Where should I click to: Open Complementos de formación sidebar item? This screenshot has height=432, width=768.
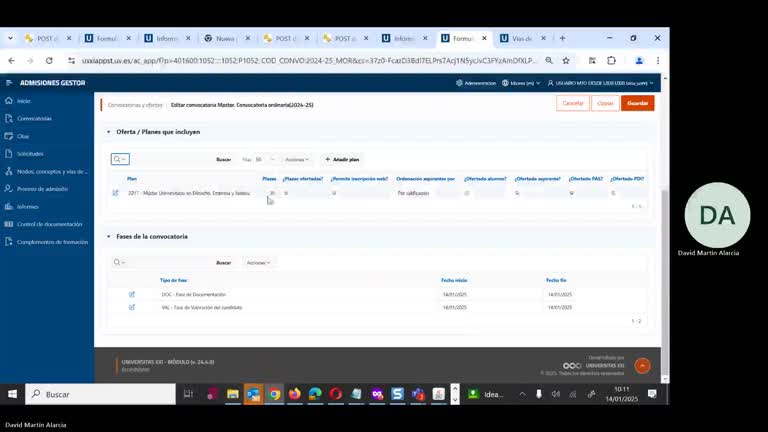pyautogui.click(x=52, y=242)
